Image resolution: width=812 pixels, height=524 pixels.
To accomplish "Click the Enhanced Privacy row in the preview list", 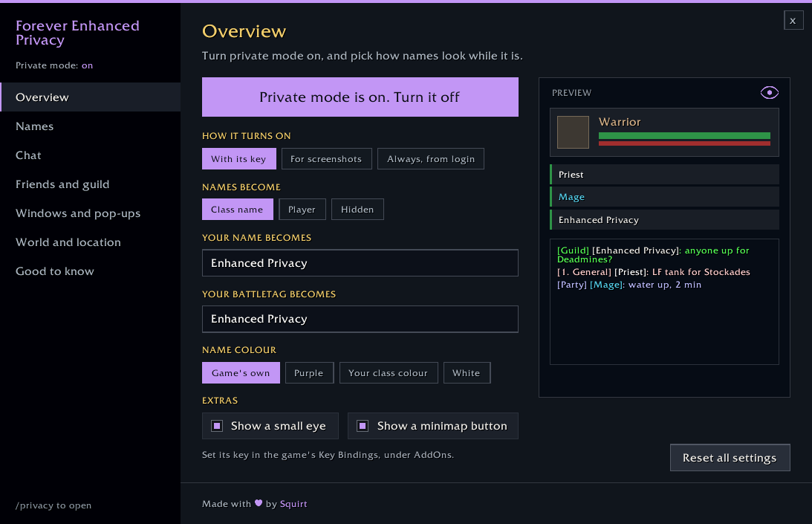I will (x=664, y=220).
